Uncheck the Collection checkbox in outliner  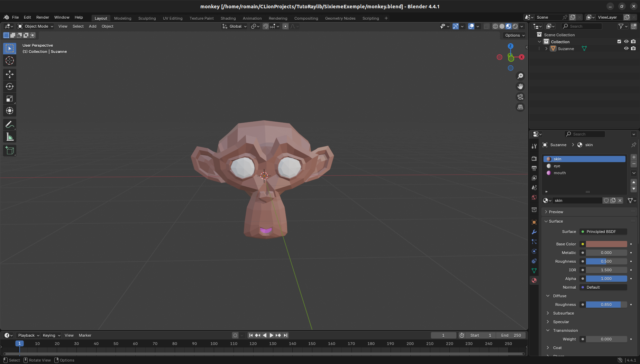(619, 41)
